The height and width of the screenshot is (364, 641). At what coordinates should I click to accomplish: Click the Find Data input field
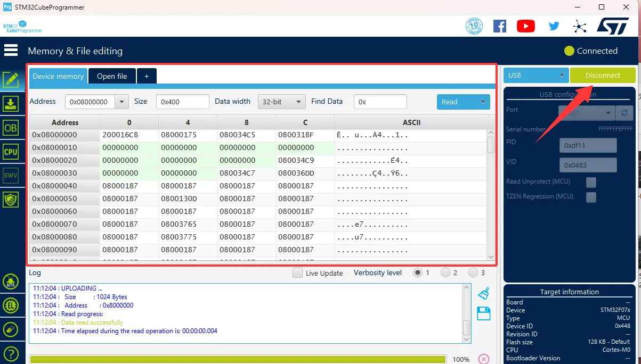point(380,102)
